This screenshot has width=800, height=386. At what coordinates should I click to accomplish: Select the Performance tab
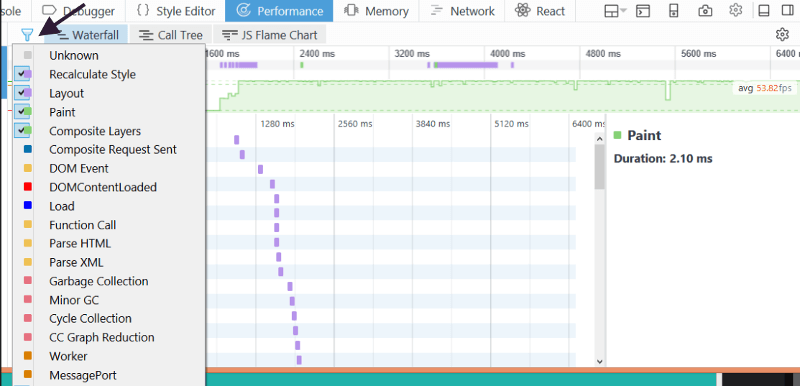[279, 11]
